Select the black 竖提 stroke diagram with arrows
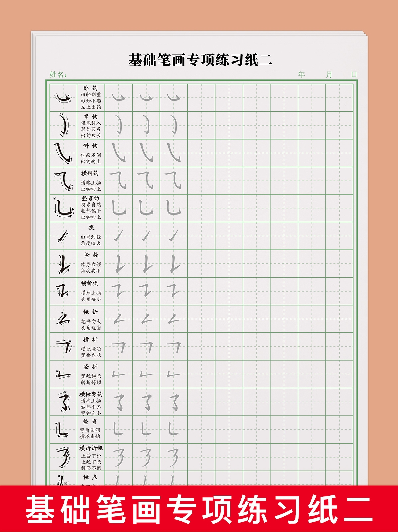Viewport: 398px width, 532px height. pos(63,264)
